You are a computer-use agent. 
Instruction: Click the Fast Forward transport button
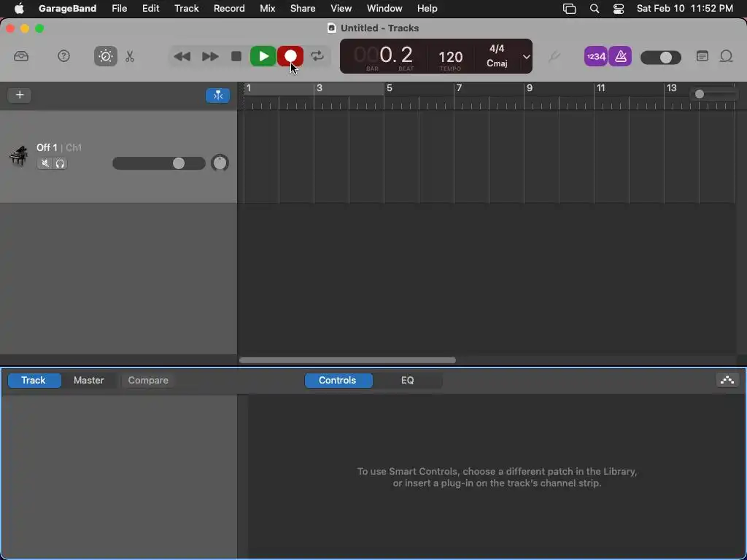[x=210, y=57]
